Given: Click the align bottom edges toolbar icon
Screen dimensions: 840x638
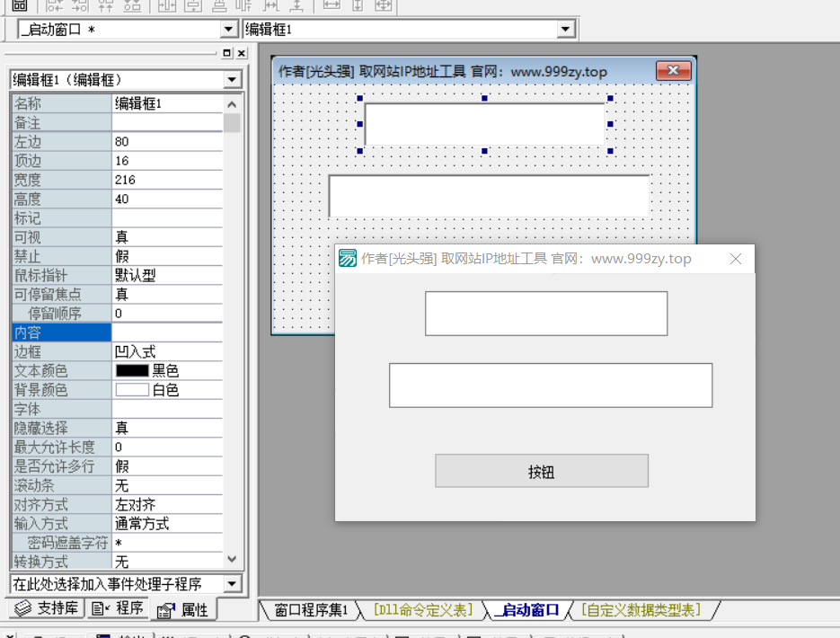Looking at the screenshot, I should (132, 5).
